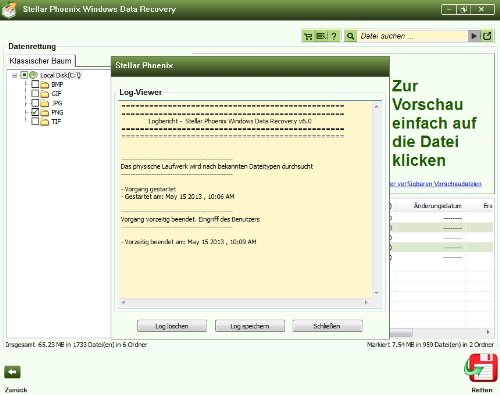Click 'Gestartet am: May 15 2013' log line
Image resolution: width=500 pixels, height=395 pixels.
[178, 197]
